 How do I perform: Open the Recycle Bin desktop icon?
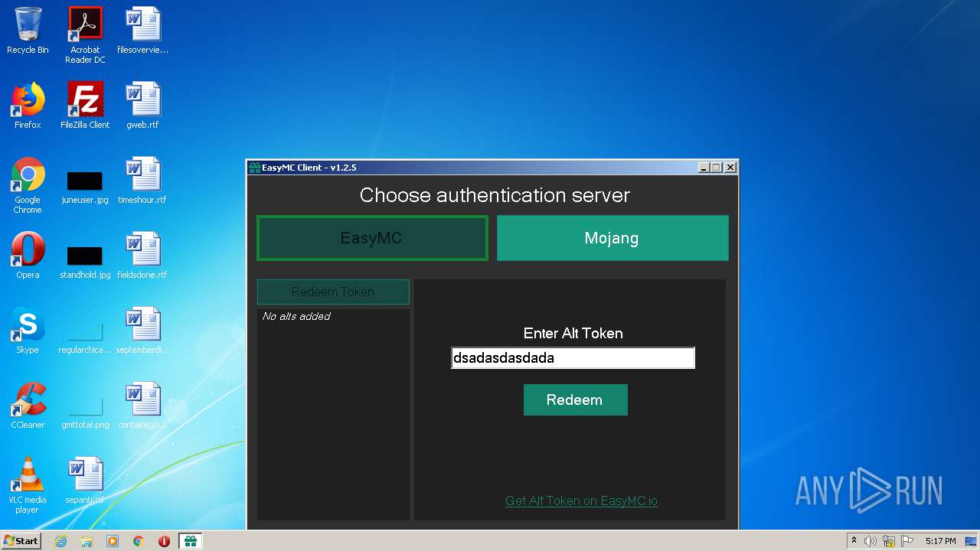tap(28, 31)
